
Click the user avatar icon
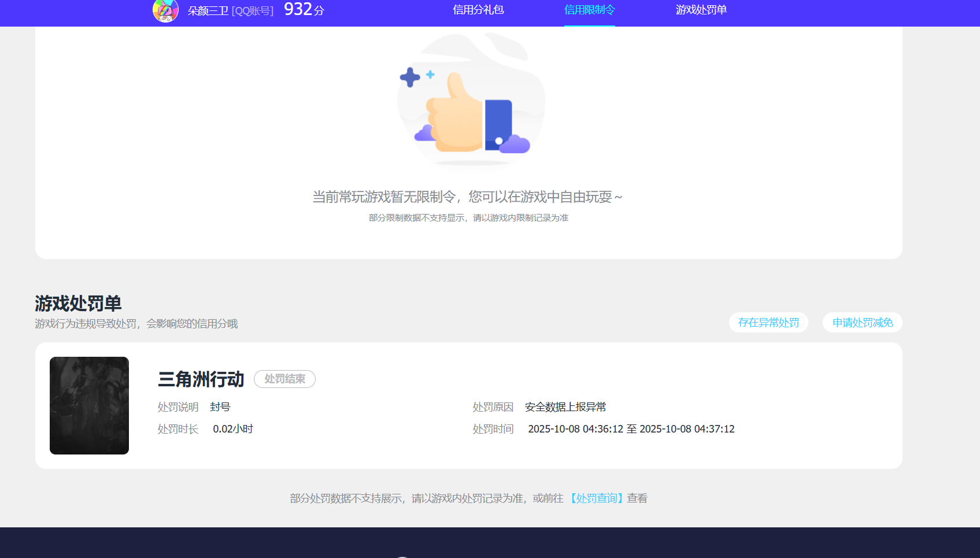pos(165,10)
